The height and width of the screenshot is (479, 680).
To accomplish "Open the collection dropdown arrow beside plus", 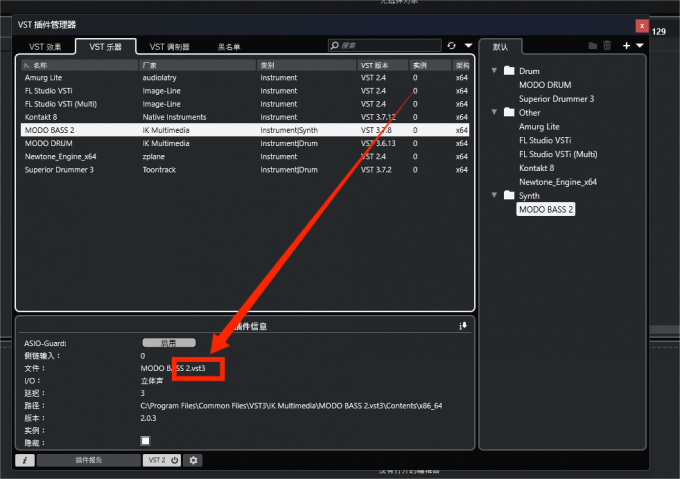I will [640, 46].
